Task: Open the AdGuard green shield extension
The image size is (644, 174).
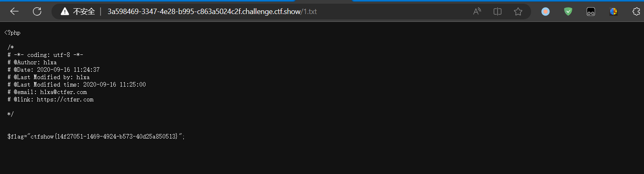Action: [x=568, y=12]
